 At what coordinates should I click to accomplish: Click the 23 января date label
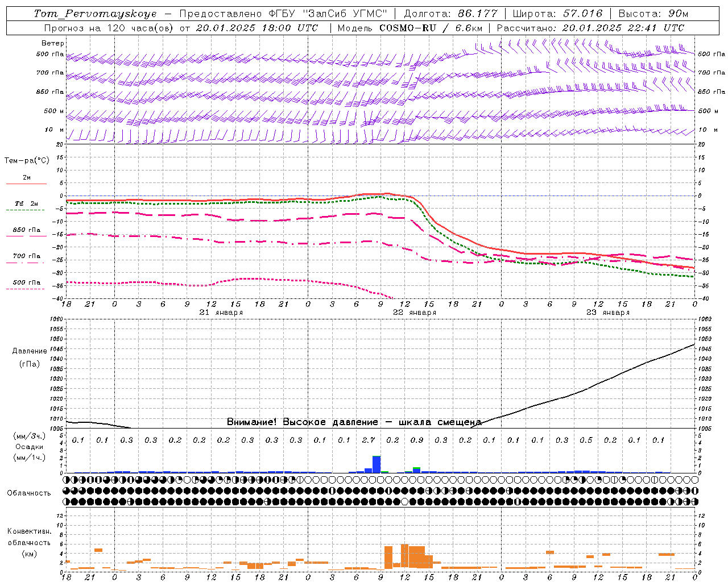608,313
